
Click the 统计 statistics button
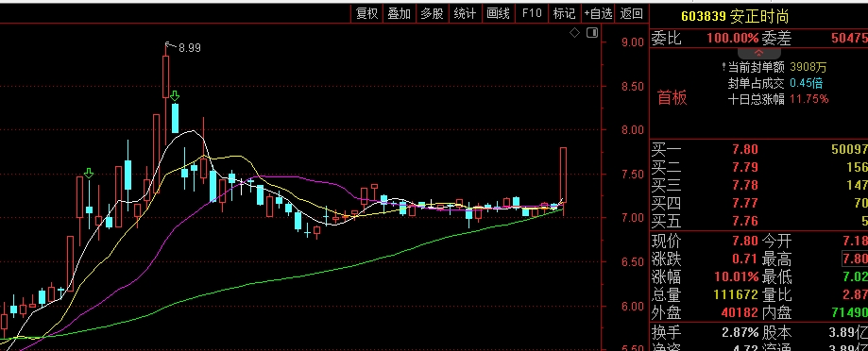click(x=465, y=14)
